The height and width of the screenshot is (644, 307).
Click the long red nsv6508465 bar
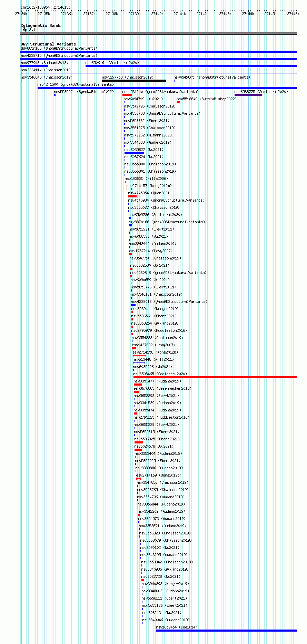215,377
